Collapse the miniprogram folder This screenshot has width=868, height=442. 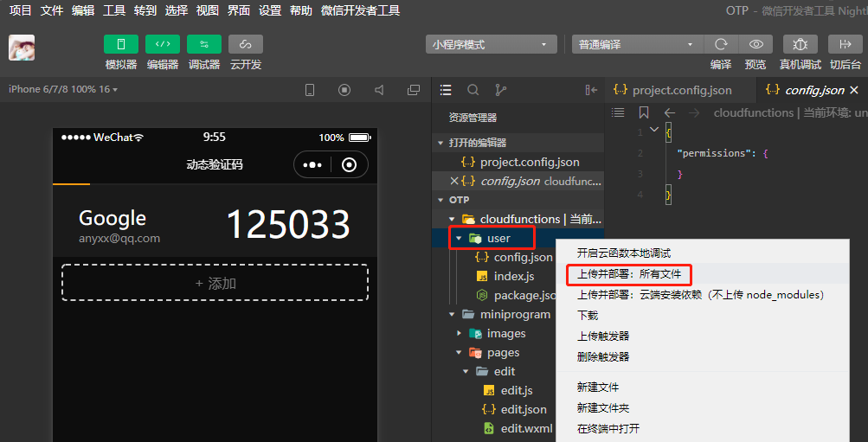click(x=452, y=314)
